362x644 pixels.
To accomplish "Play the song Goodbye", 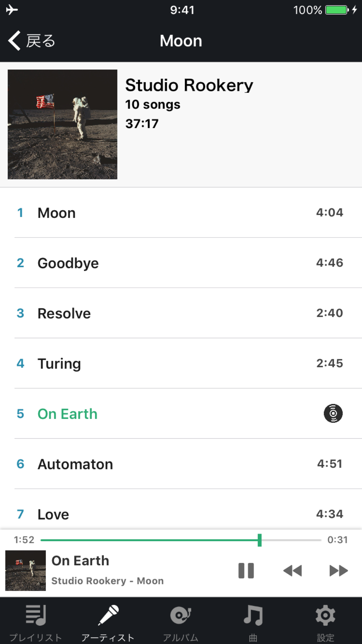I will [181, 263].
